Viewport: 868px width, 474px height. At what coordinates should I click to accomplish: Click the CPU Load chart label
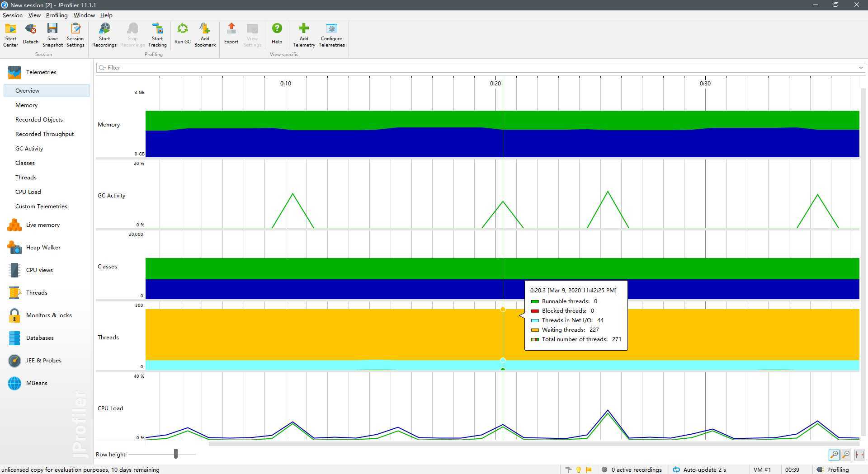[x=110, y=408]
